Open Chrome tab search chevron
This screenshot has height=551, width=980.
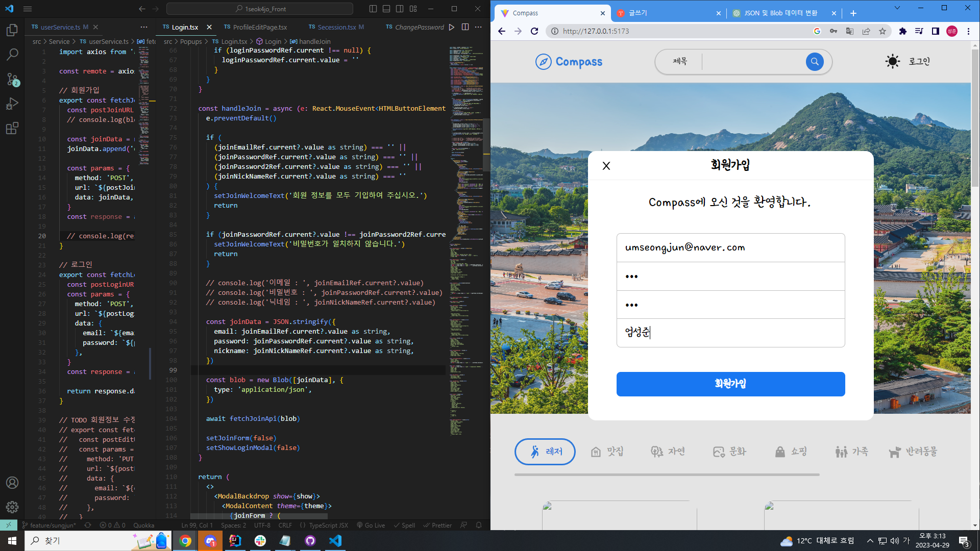click(897, 8)
